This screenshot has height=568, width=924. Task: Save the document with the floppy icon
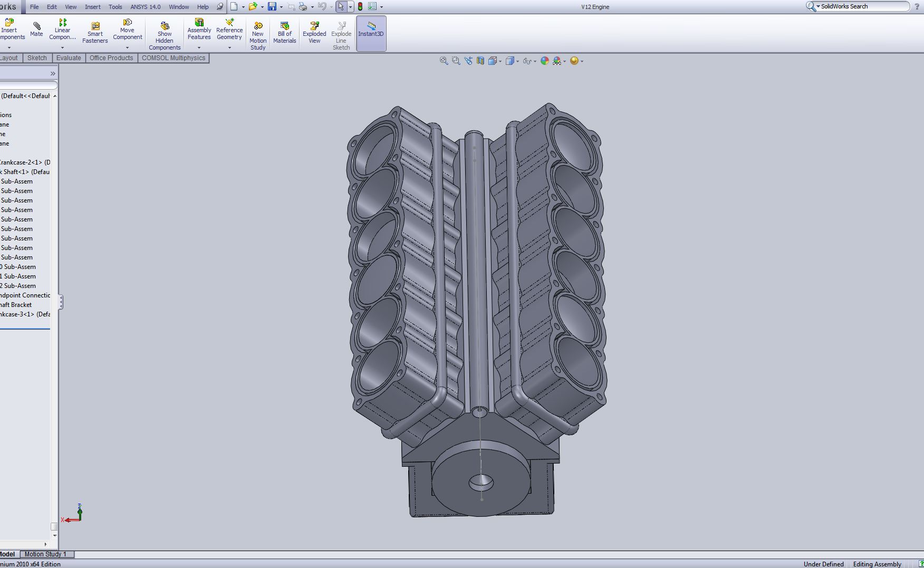click(272, 7)
